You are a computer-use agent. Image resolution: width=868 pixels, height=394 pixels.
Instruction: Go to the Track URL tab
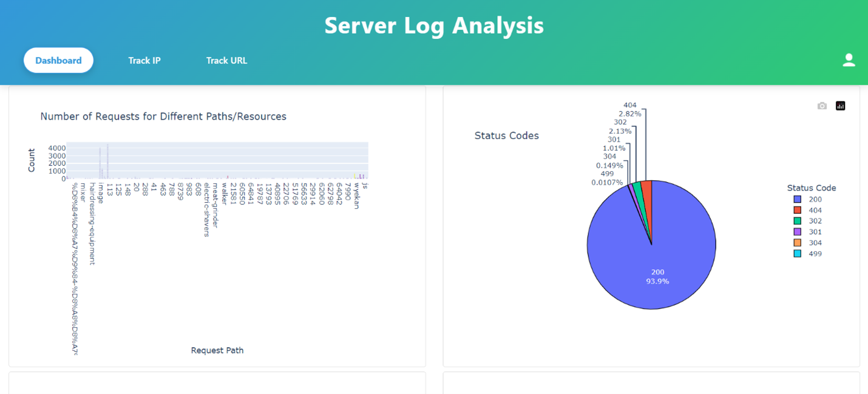226,61
